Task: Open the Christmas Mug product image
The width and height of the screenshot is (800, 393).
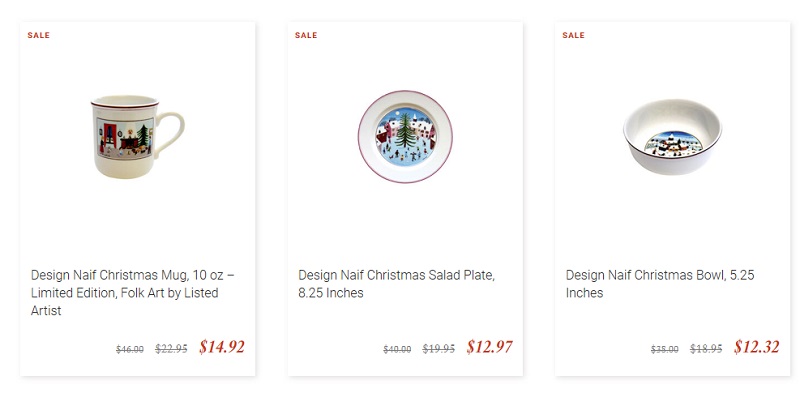Action: click(x=138, y=136)
